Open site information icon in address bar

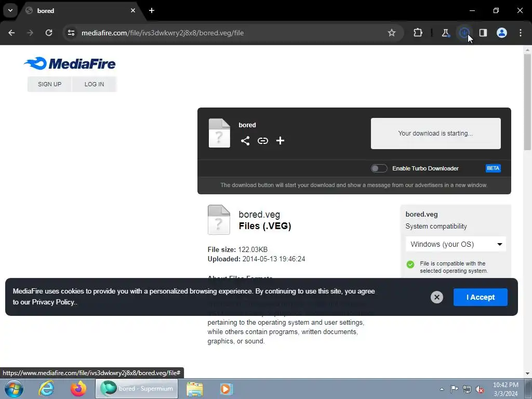click(x=71, y=33)
